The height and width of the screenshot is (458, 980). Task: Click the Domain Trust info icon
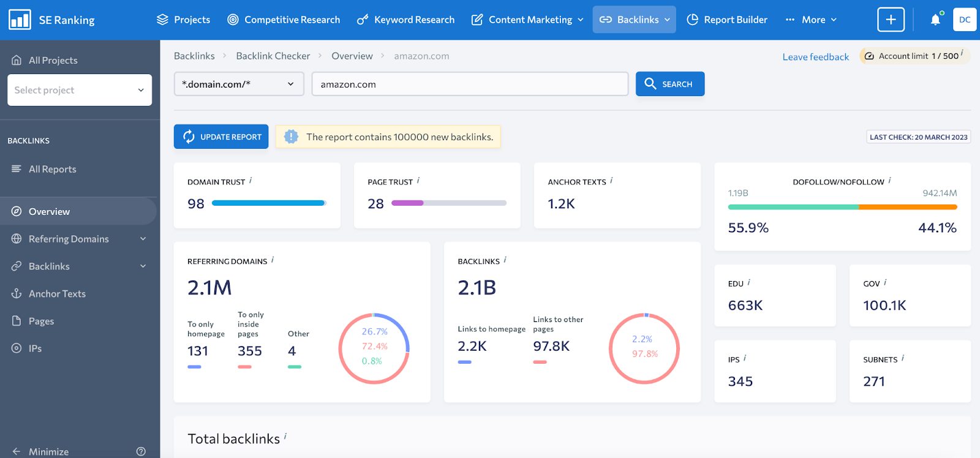tap(251, 181)
